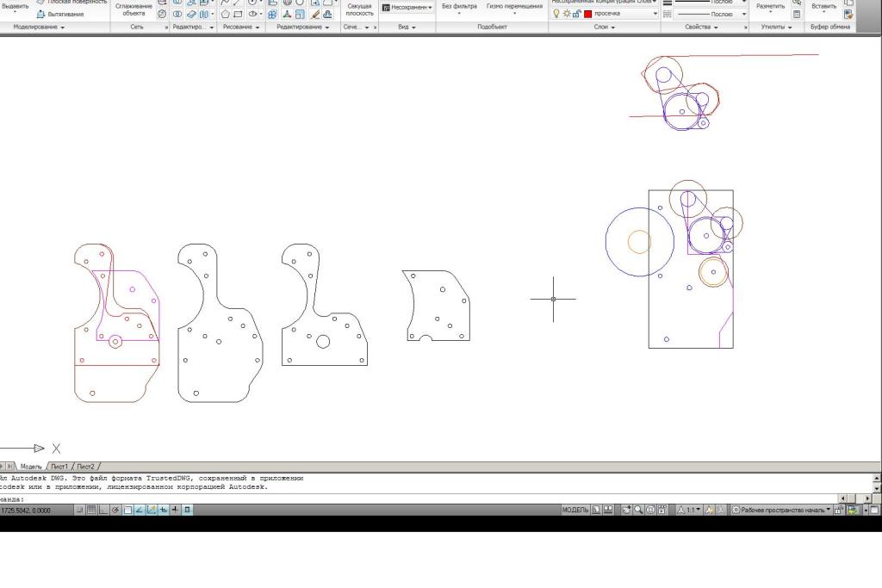The width and height of the screenshot is (882, 588).
Task: Click the Выдавить tool
Action: point(16,7)
